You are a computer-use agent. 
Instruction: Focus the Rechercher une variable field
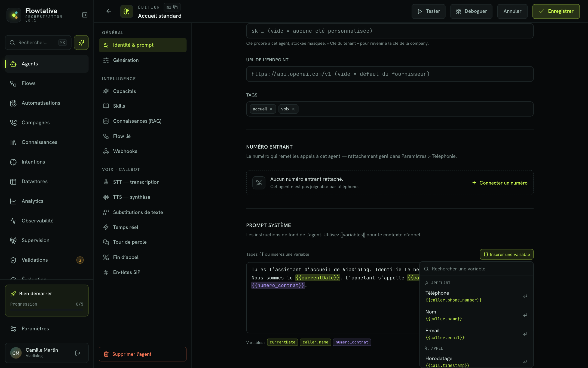tap(476, 269)
